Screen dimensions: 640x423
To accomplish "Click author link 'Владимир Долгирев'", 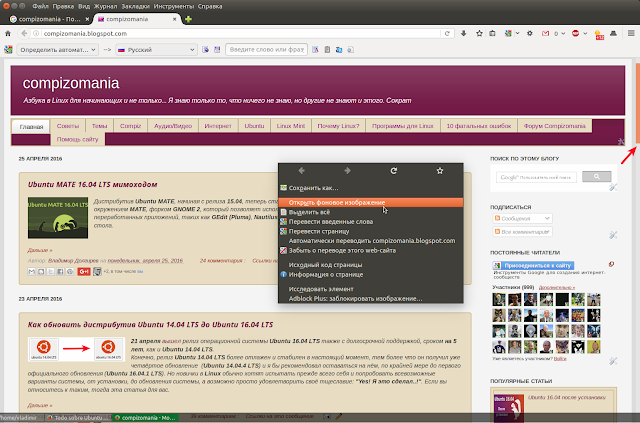I will point(73,260).
